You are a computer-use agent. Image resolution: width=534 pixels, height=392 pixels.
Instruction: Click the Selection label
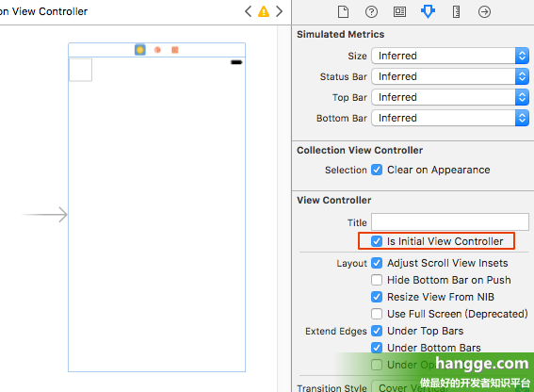(346, 170)
